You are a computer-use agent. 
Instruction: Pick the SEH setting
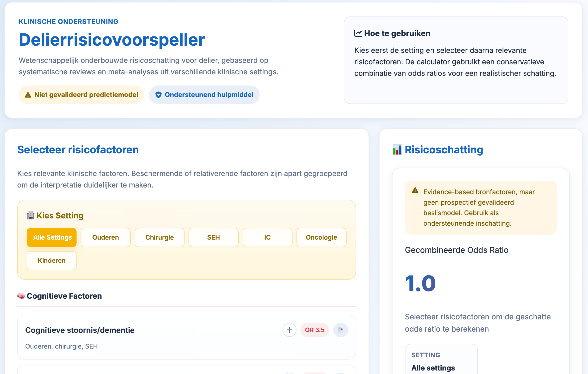tap(213, 237)
